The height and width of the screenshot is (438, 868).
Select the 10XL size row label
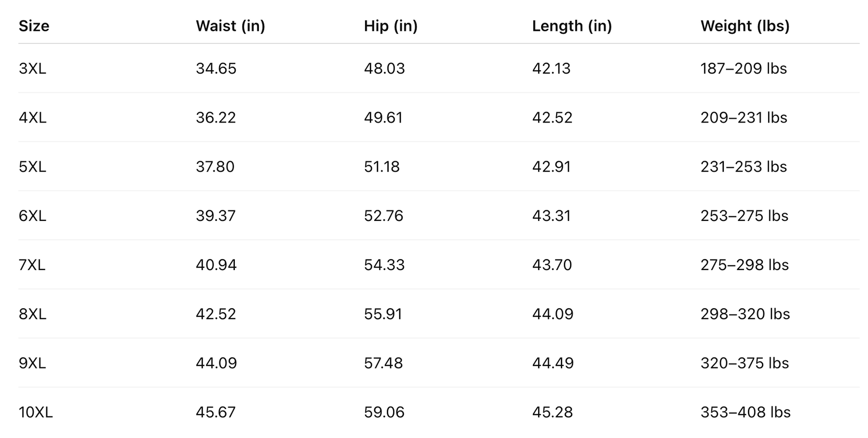pos(36,412)
